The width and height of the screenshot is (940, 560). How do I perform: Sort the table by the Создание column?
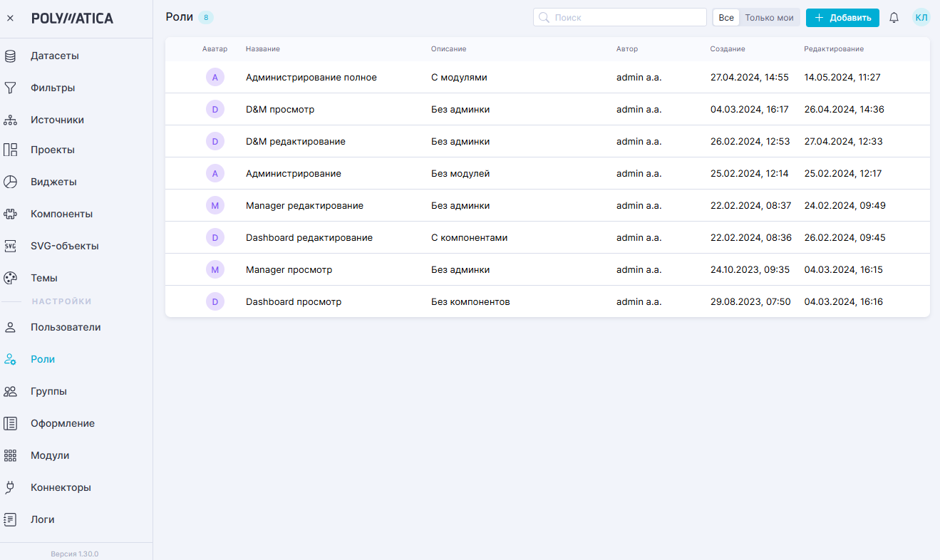point(727,49)
